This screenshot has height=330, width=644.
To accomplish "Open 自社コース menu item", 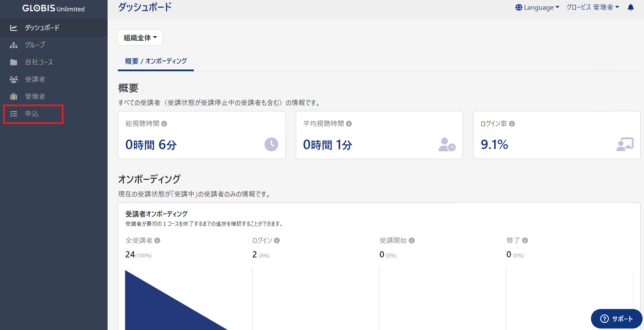I will click(x=54, y=62).
